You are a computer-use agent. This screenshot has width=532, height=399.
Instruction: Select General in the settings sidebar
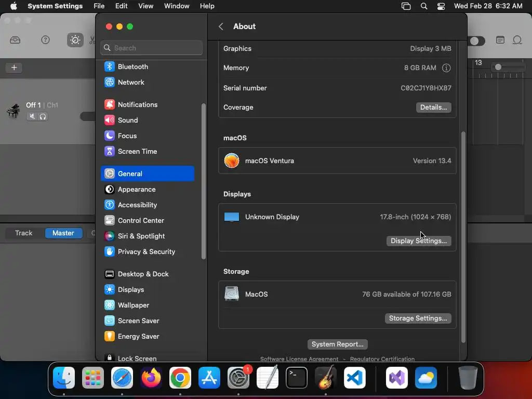(x=147, y=174)
